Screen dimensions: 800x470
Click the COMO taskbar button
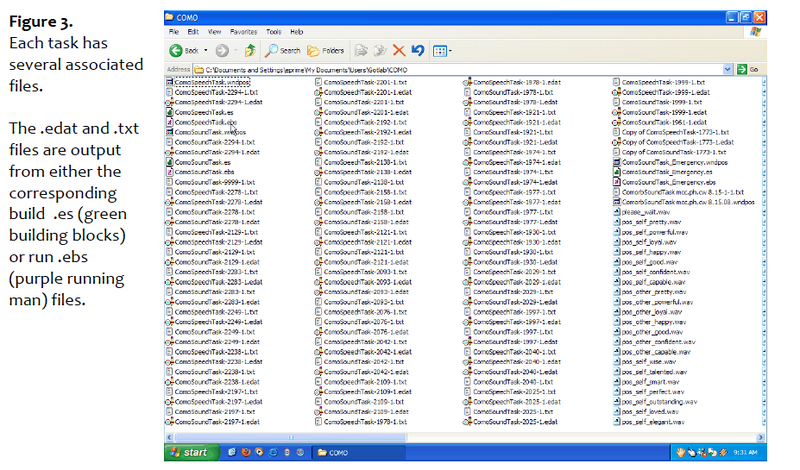click(358, 452)
